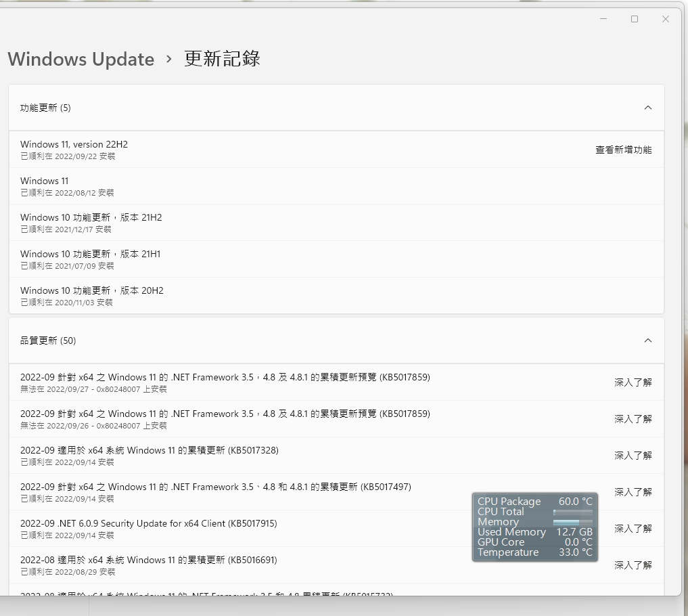Click the CPU Total bar in overlay
The width and height of the screenshot is (688, 616).
point(572,512)
